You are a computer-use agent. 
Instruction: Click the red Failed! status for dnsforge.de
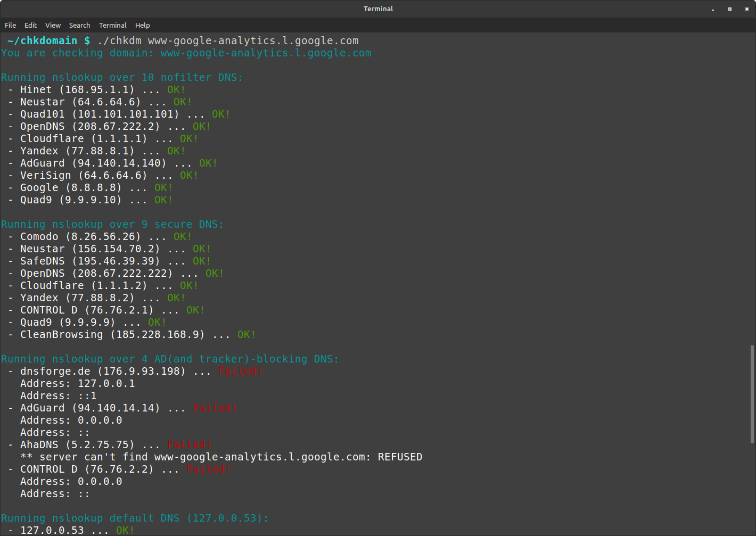click(240, 371)
